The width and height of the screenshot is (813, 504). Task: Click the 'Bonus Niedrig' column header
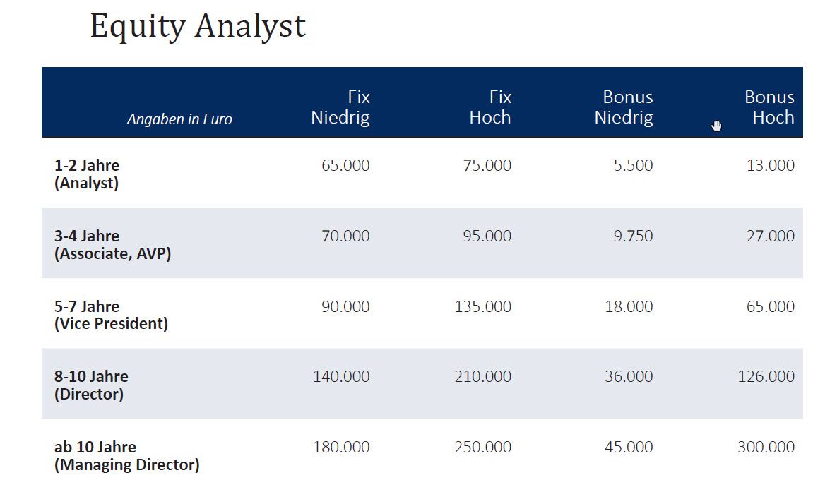click(624, 107)
